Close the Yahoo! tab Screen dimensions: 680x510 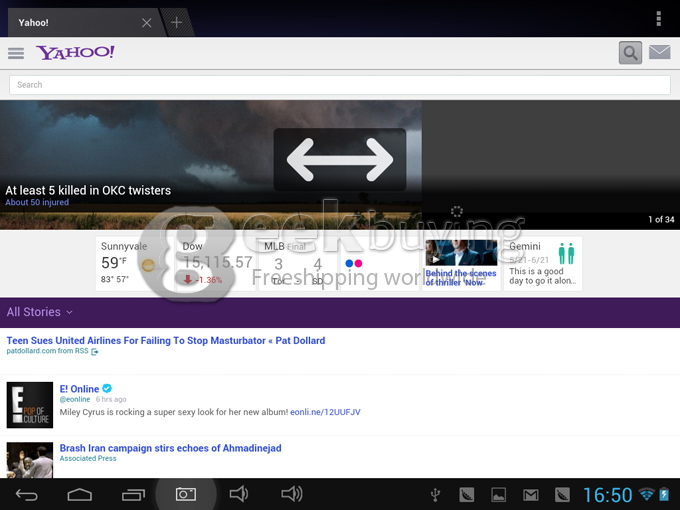point(147,23)
